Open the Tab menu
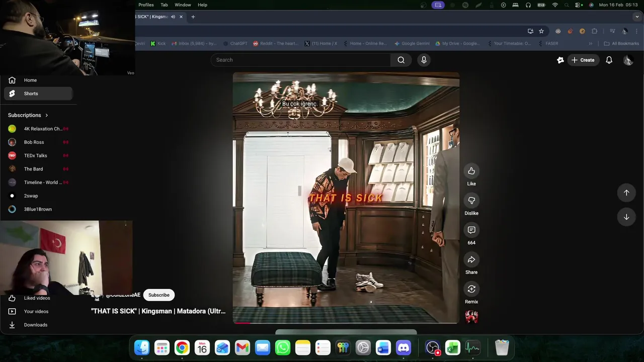Viewport: 644px width, 362px height. (x=164, y=5)
